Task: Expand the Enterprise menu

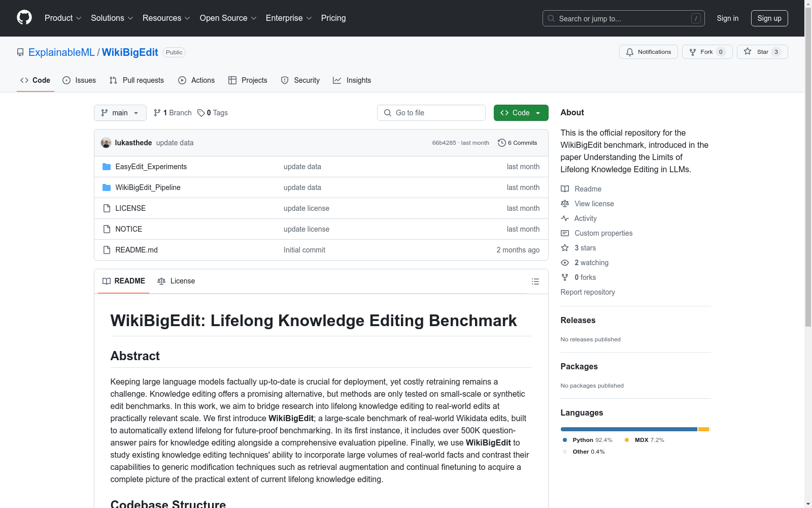Action: tap(289, 18)
